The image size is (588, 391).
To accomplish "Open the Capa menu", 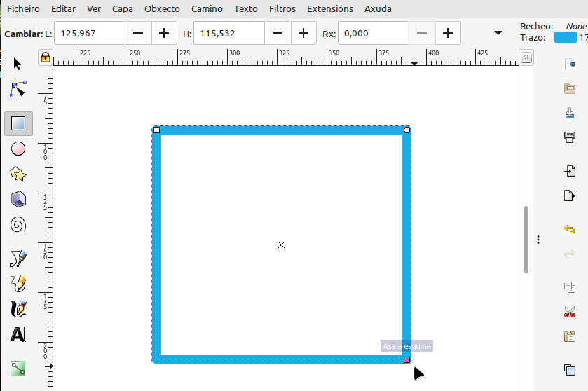I will click(x=122, y=8).
